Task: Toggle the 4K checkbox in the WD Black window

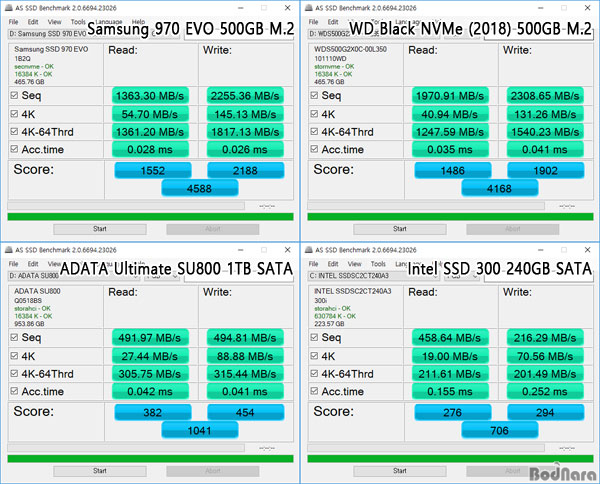Action: pos(313,114)
